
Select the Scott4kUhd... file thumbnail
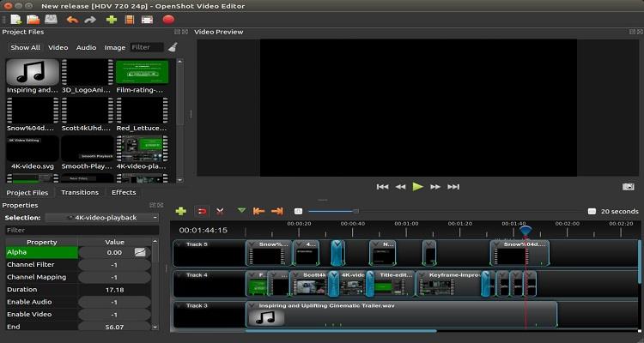point(88,111)
